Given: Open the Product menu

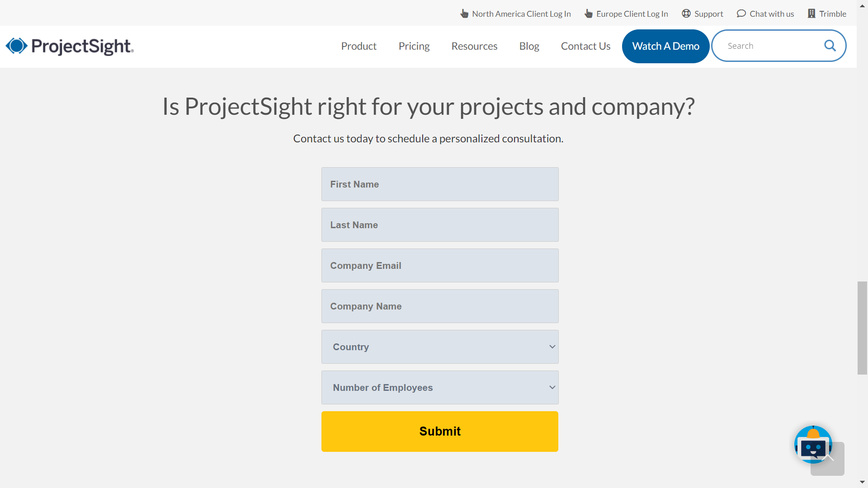Looking at the screenshot, I should click(359, 46).
